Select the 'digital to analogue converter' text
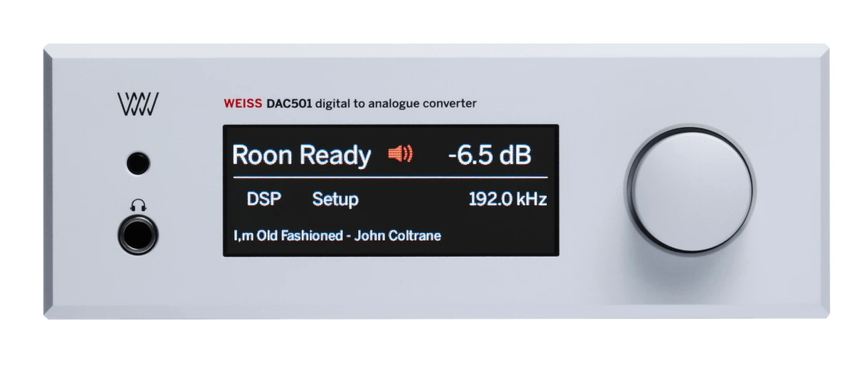This screenshot has width=868, height=378. click(x=395, y=103)
